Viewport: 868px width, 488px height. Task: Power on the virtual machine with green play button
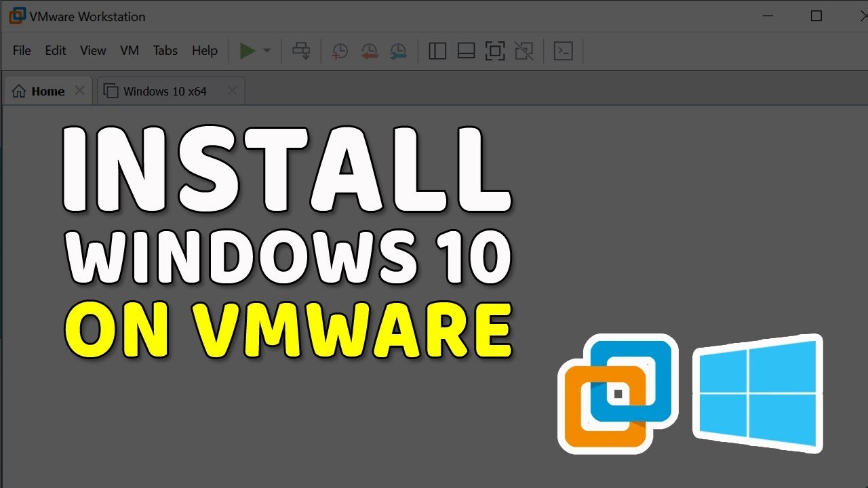(x=248, y=51)
